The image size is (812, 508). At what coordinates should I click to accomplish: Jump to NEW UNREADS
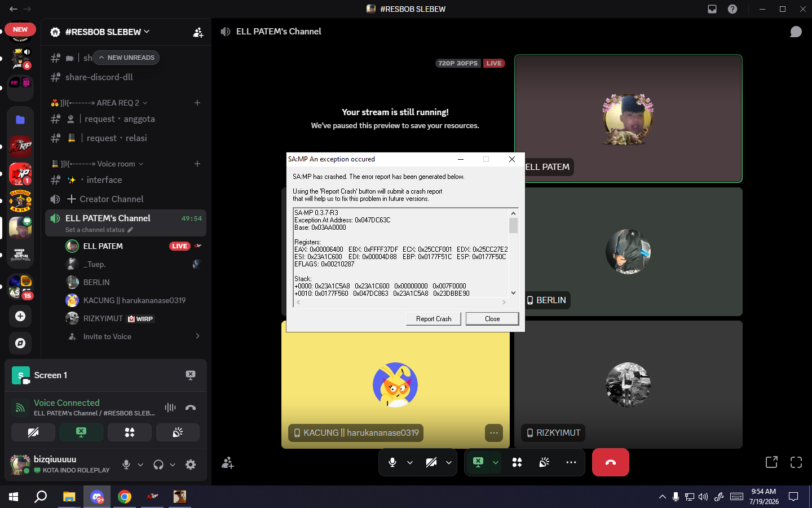pyautogui.click(x=126, y=58)
